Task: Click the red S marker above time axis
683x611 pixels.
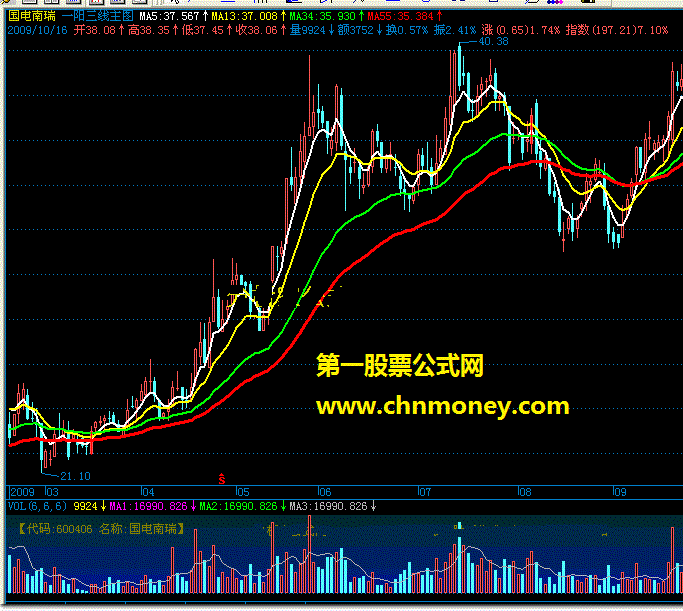Action: click(x=222, y=479)
